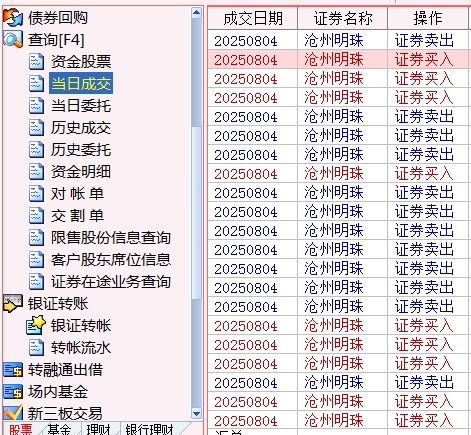Viewport: 471px width, 435px height.
Task: Open 历史委托 query
Action: (81, 150)
